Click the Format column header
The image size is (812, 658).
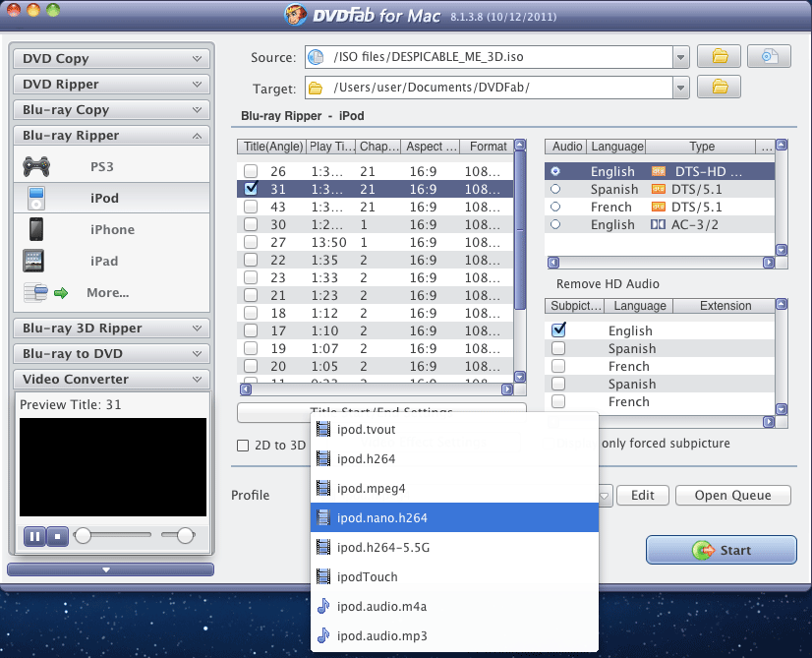pyautogui.click(x=488, y=147)
